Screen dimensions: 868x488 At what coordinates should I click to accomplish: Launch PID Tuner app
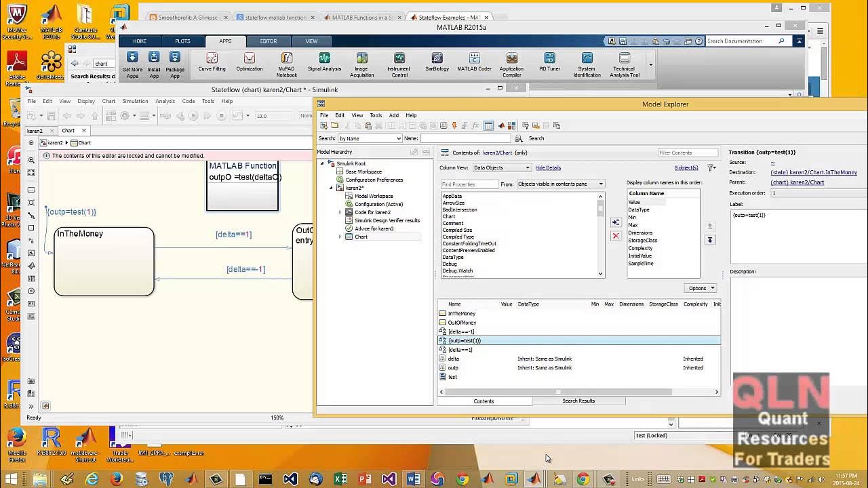pyautogui.click(x=549, y=62)
